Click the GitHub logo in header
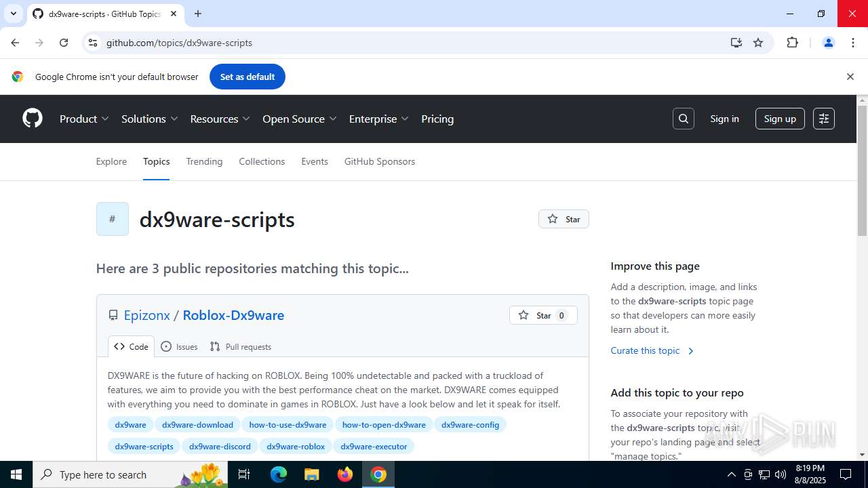Screen dimensions: 868x488 [x=33, y=119]
